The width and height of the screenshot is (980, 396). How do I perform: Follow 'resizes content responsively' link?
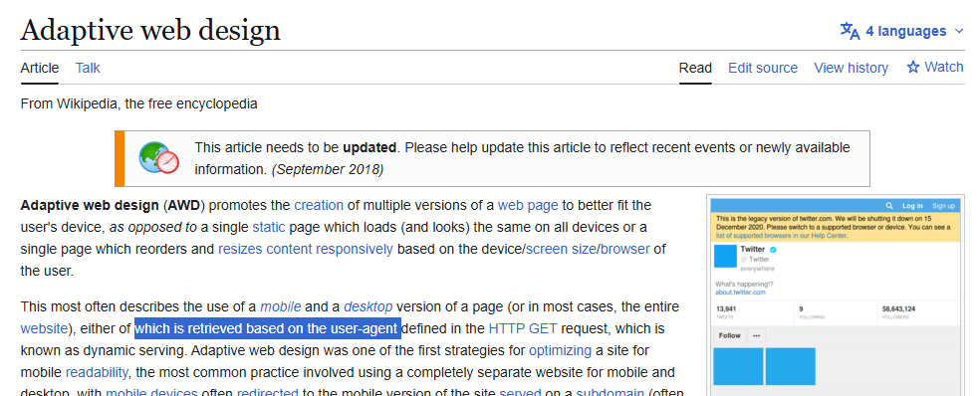(306, 249)
